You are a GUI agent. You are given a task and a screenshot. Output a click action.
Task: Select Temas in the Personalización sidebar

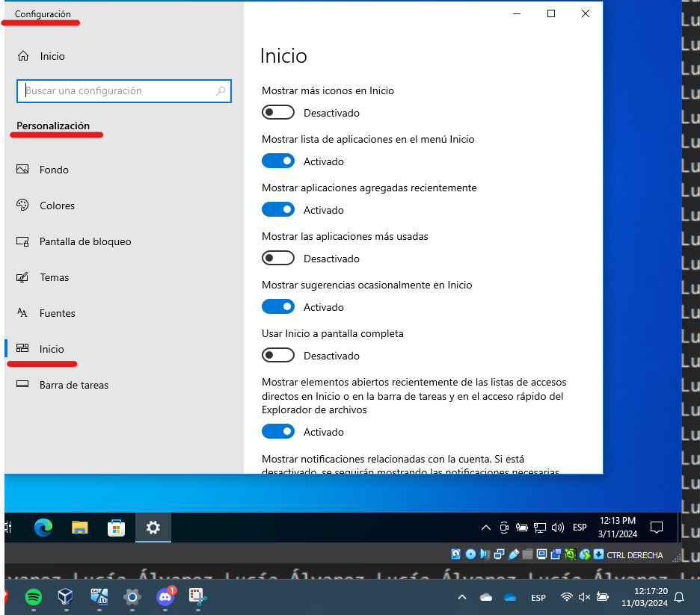click(52, 277)
